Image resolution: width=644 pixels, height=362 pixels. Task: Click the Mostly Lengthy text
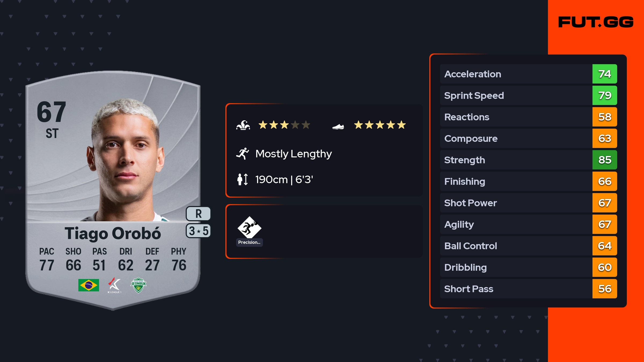[x=294, y=154]
